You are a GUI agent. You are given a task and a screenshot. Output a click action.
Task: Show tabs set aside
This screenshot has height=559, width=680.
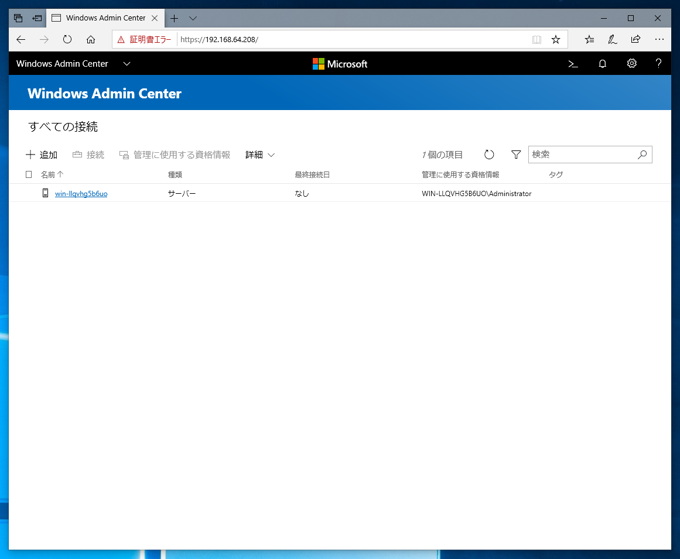tap(18, 18)
